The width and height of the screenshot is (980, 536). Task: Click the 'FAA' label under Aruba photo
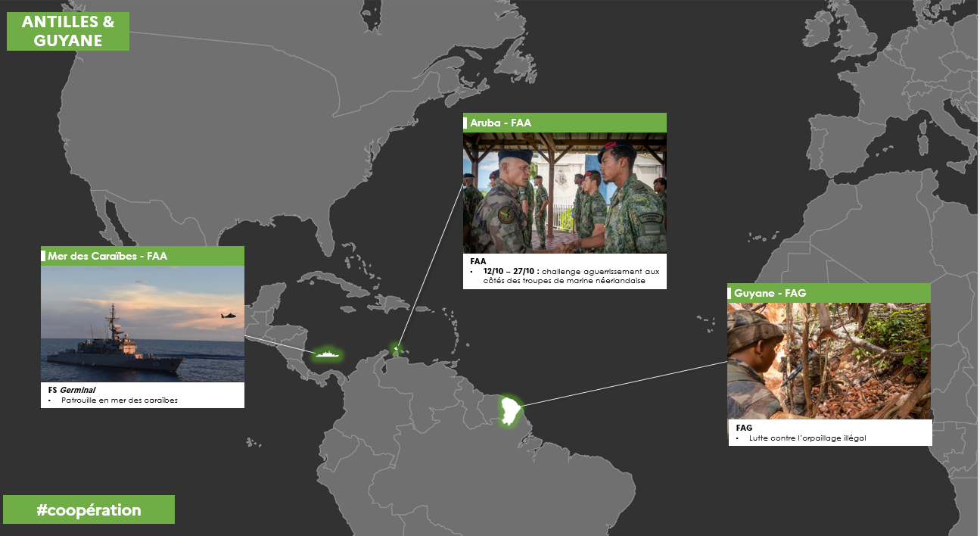478,261
